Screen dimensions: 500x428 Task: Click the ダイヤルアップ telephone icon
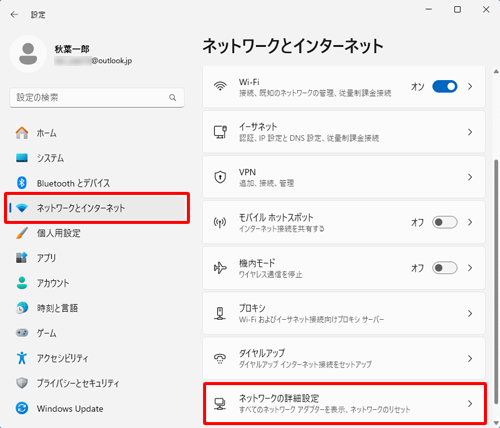(220, 359)
